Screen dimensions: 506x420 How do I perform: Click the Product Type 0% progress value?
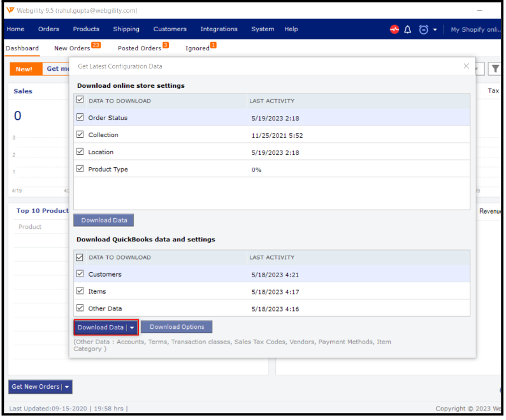257,170
